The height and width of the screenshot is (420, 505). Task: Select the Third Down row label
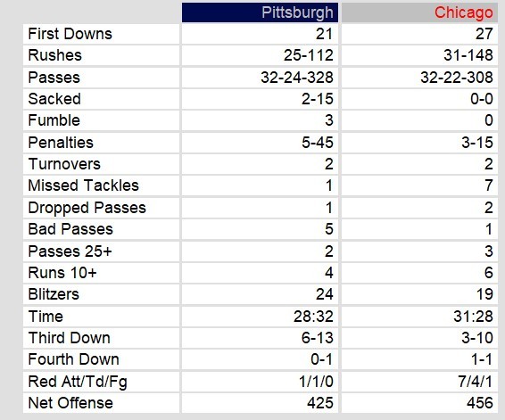pos(70,338)
